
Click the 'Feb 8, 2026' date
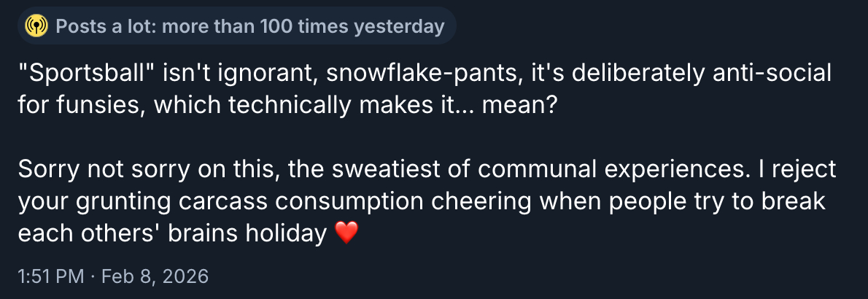point(154,276)
